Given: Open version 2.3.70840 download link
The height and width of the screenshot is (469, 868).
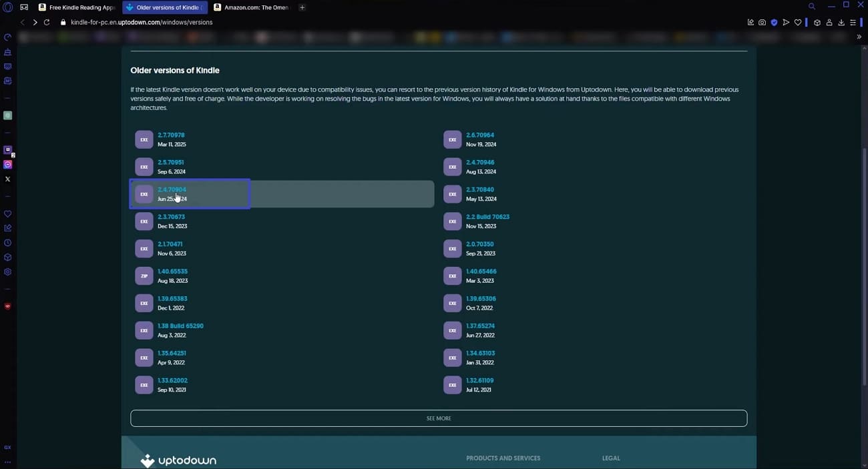Looking at the screenshot, I should pos(479,189).
